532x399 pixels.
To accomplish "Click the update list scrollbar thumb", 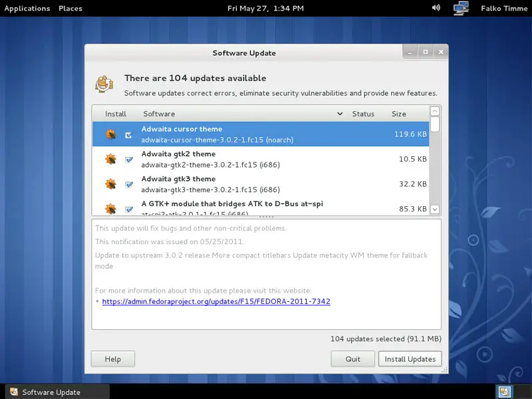I will 435,124.
